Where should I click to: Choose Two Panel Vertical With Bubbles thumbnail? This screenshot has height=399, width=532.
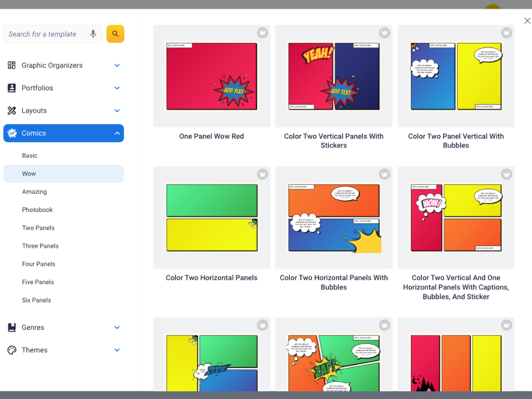[x=456, y=76]
